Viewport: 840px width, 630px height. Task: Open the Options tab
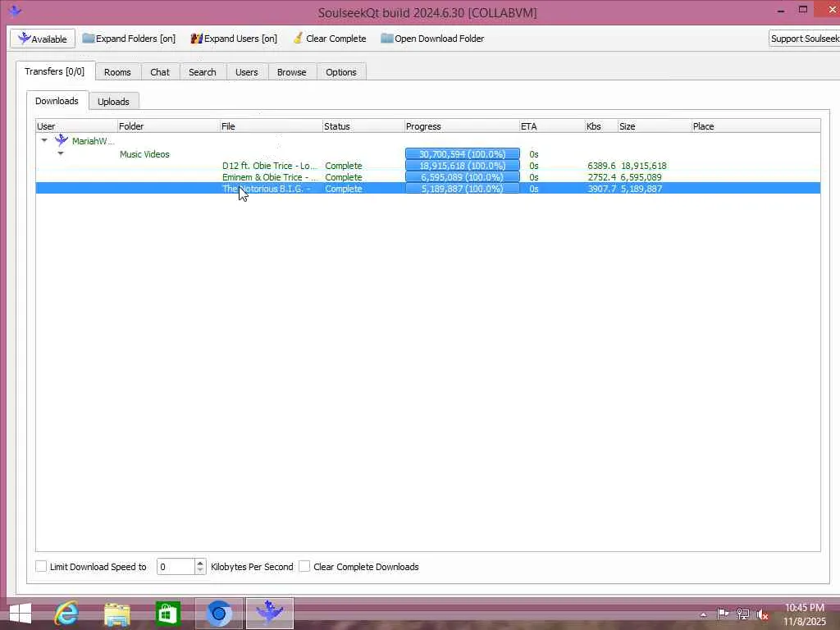tap(340, 72)
